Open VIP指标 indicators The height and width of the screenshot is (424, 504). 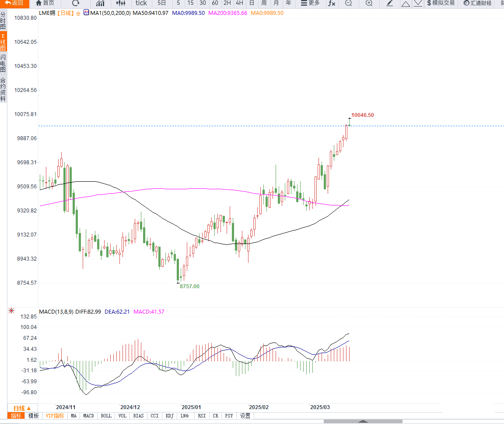point(55,416)
